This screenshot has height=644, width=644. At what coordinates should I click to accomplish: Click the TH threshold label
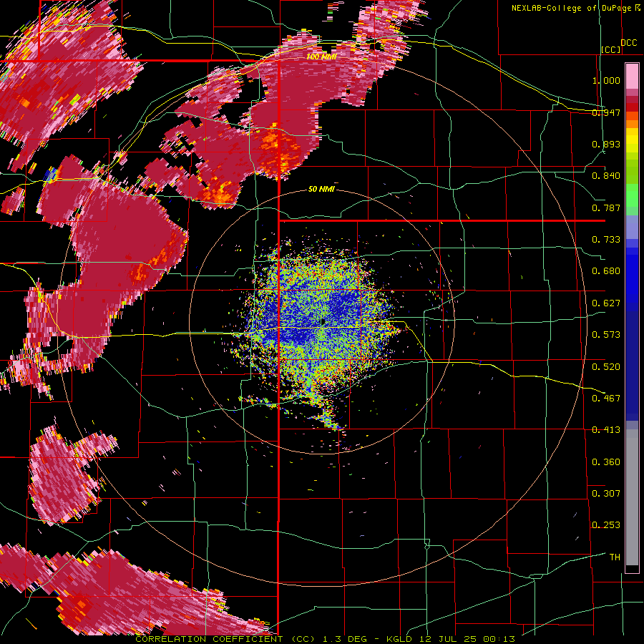click(615, 557)
